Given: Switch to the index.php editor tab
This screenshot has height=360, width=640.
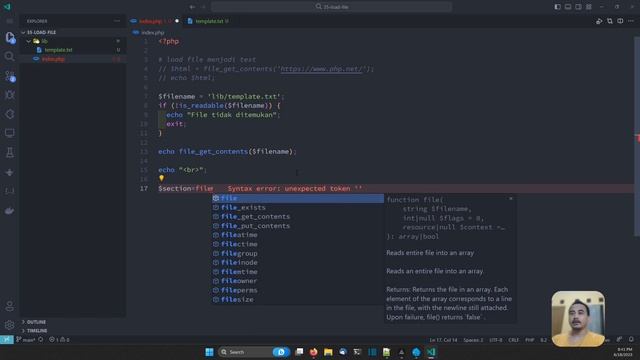Looking at the screenshot, I should tap(151, 21).
